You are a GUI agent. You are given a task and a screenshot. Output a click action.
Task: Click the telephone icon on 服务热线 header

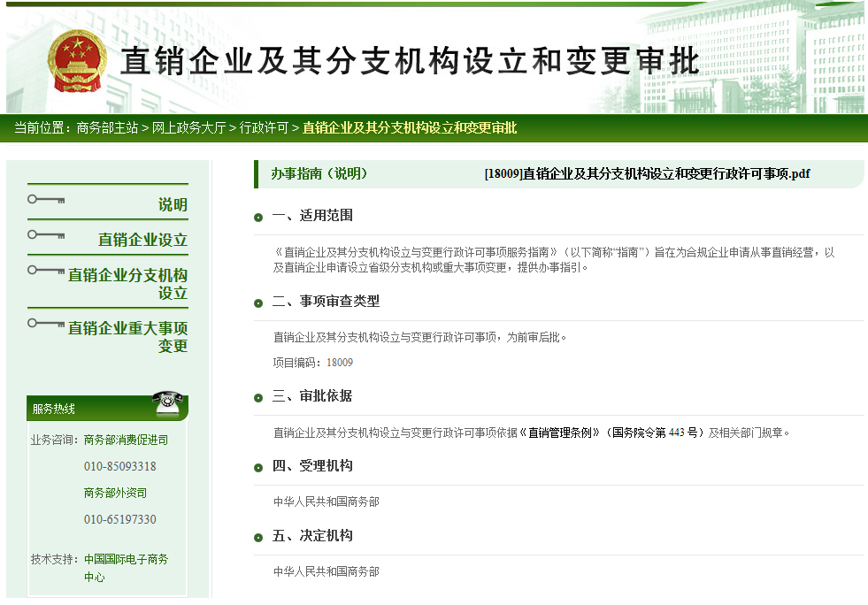coord(168,402)
